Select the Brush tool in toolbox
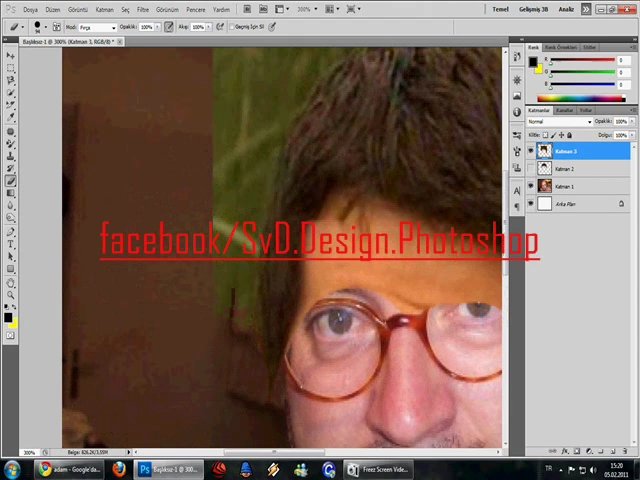 (x=11, y=144)
